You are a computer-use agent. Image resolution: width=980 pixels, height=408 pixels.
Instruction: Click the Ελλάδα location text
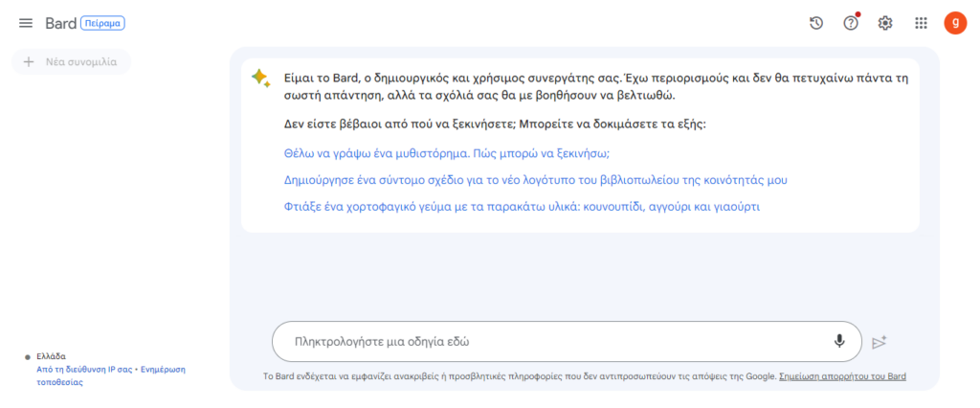52,356
